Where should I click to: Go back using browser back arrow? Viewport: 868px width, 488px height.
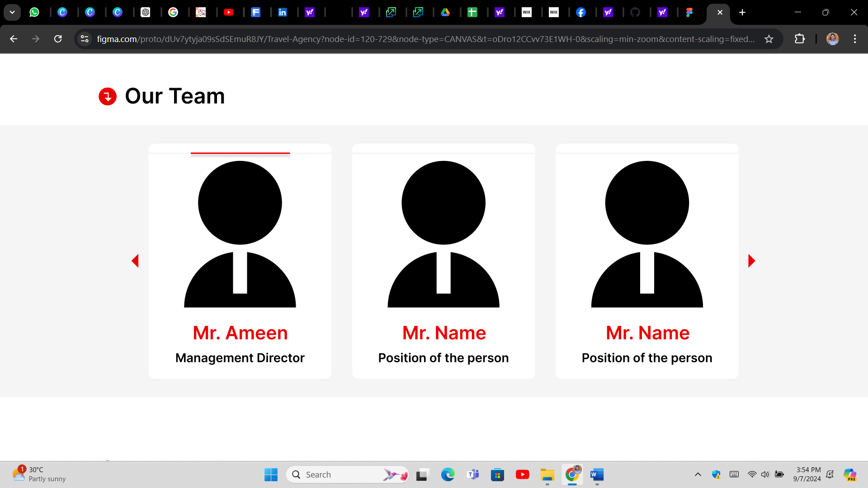click(x=14, y=39)
